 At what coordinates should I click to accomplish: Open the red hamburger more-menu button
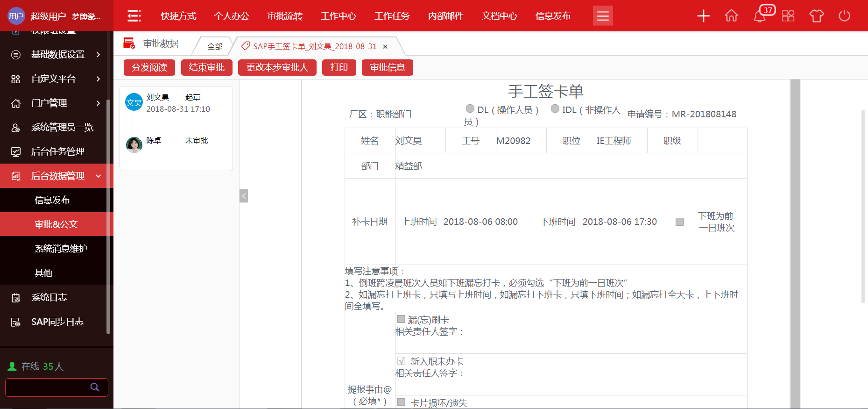click(x=603, y=16)
